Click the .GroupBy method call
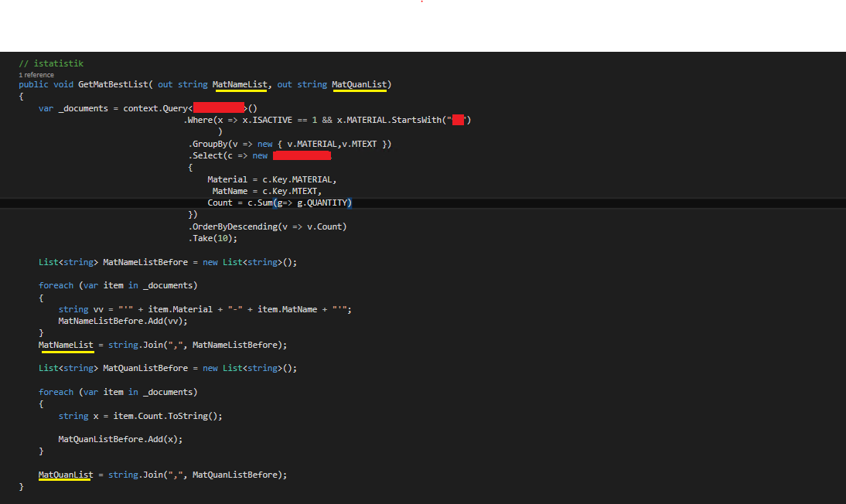Image resolution: width=846 pixels, height=504 pixels. click(x=206, y=144)
